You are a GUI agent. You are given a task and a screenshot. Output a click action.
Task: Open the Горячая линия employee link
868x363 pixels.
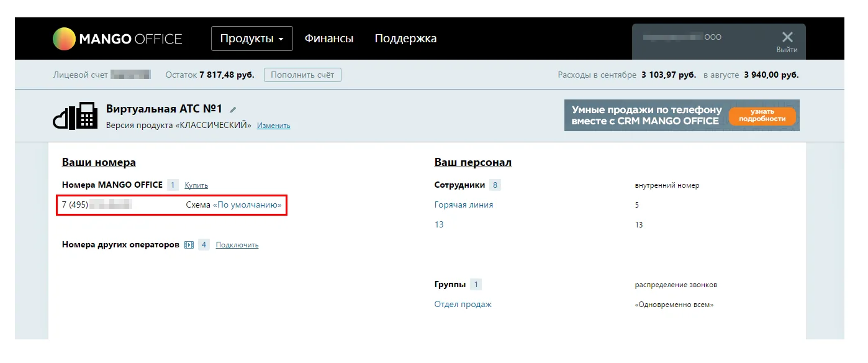click(464, 204)
